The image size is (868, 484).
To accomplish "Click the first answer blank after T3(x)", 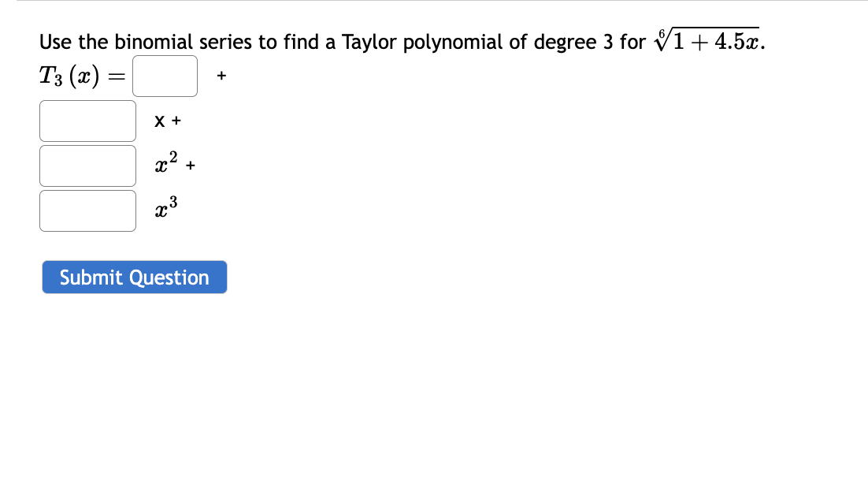I will [165, 76].
